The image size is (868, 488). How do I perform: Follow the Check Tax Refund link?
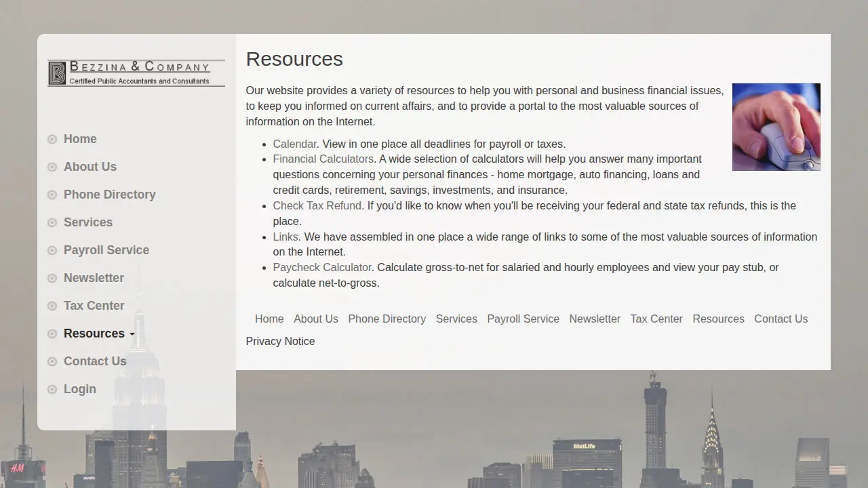click(x=317, y=205)
